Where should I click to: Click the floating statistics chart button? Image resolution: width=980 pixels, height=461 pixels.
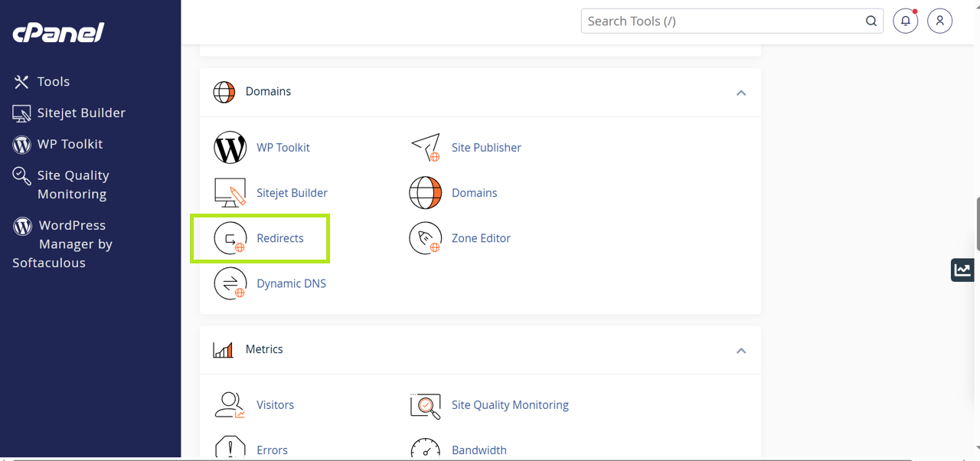pos(962,270)
